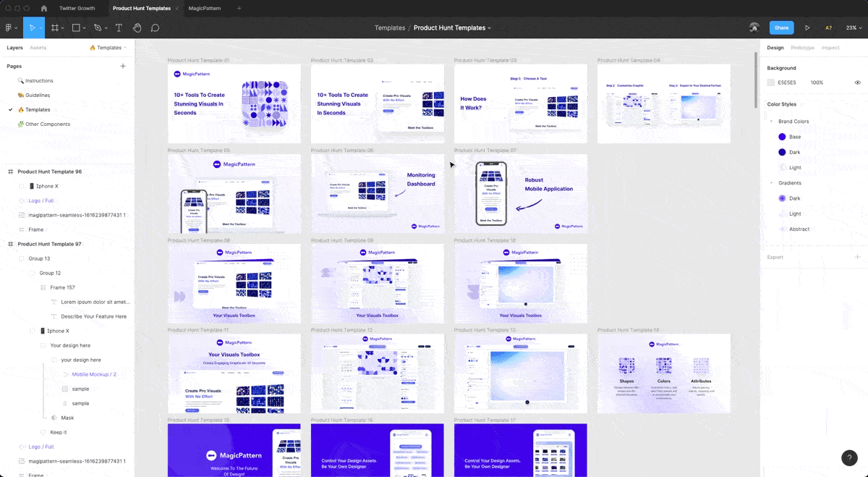Open shape tools dropdown arrow
The height and width of the screenshot is (477, 868).
pyautogui.click(x=85, y=28)
